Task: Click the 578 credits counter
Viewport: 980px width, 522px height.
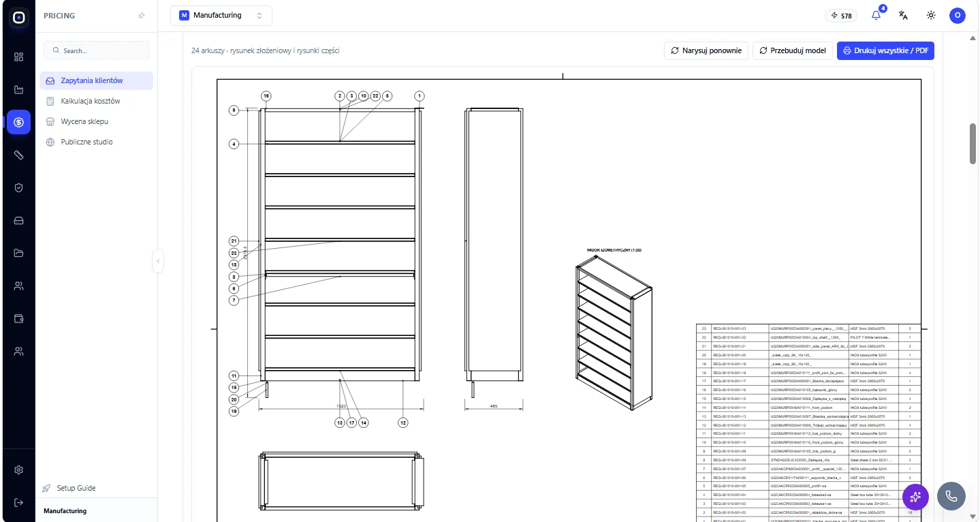Action: pyautogui.click(x=840, y=15)
